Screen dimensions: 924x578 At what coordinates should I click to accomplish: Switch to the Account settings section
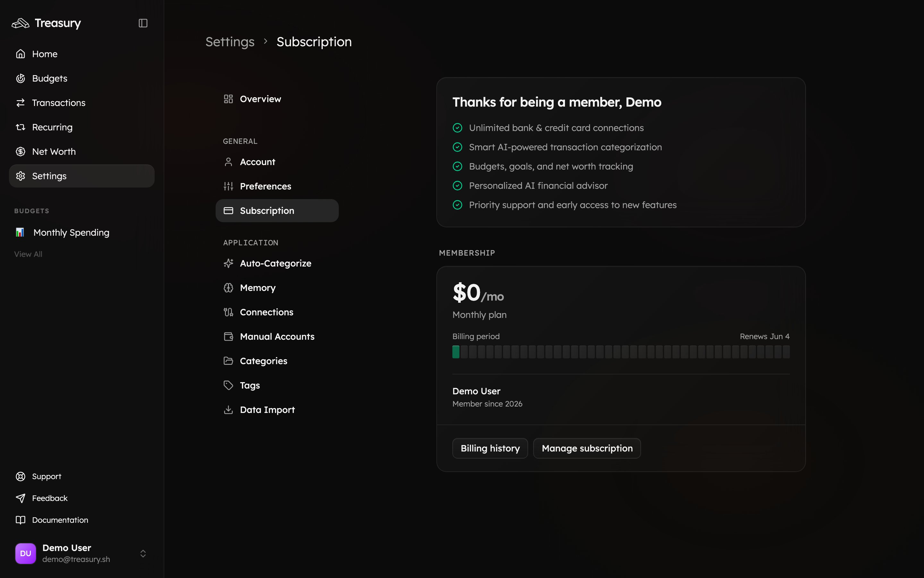(x=277, y=162)
